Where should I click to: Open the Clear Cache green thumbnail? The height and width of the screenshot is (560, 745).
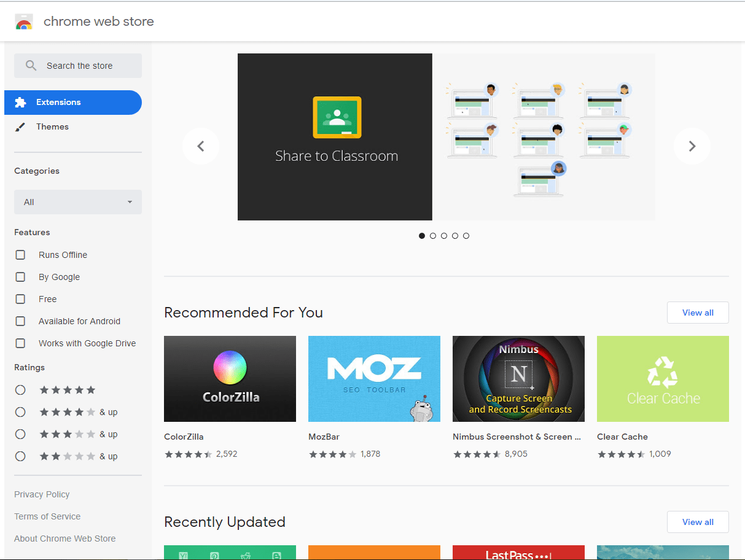tap(663, 379)
